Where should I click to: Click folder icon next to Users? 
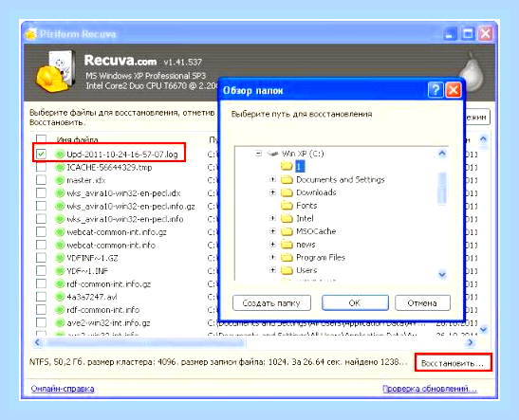[x=287, y=270]
